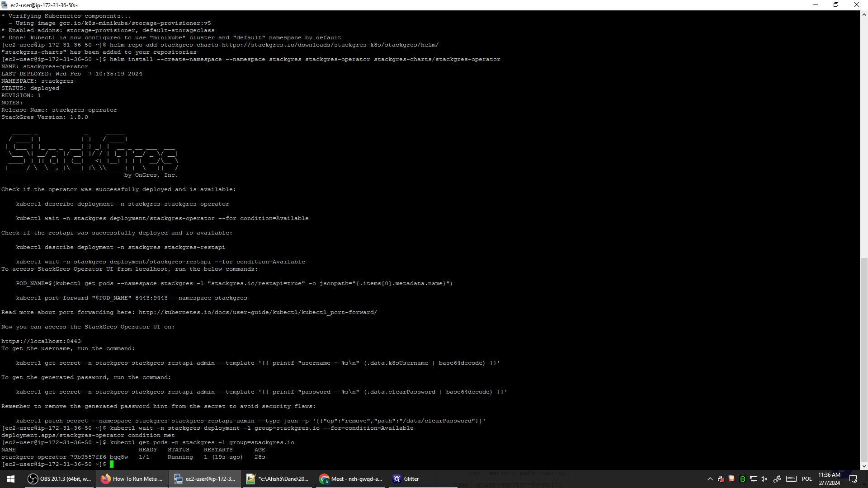Click the '1/1' READY value
Screen dimensions: 868x488
pyautogui.click(x=144, y=457)
